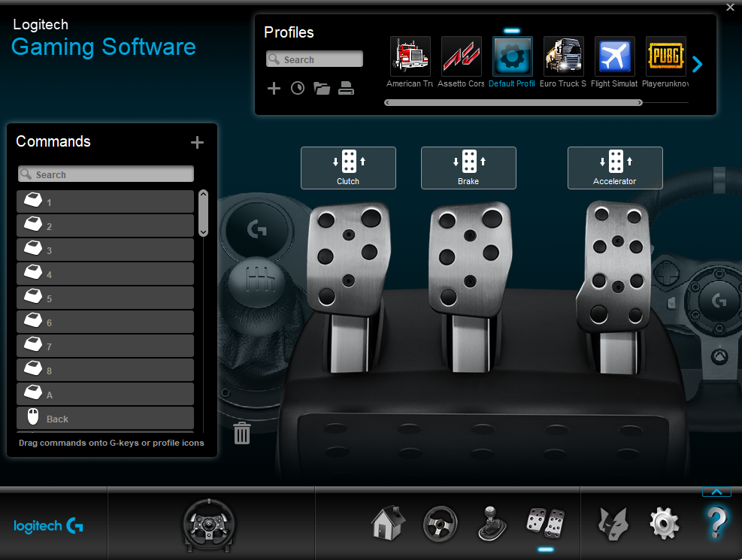
Task: Click the scan for new games clock icon
Action: (298, 89)
